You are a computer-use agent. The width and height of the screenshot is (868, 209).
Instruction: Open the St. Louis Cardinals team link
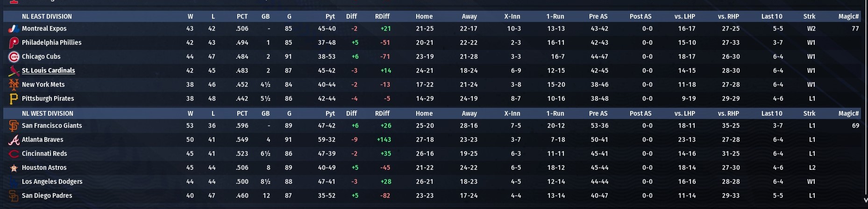pyautogui.click(x=48, y=71)
